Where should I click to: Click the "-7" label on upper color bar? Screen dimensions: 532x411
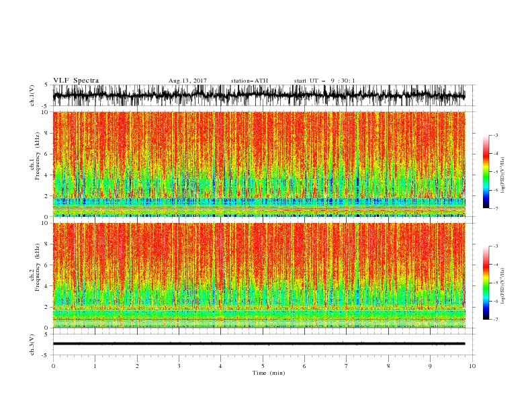495,208
